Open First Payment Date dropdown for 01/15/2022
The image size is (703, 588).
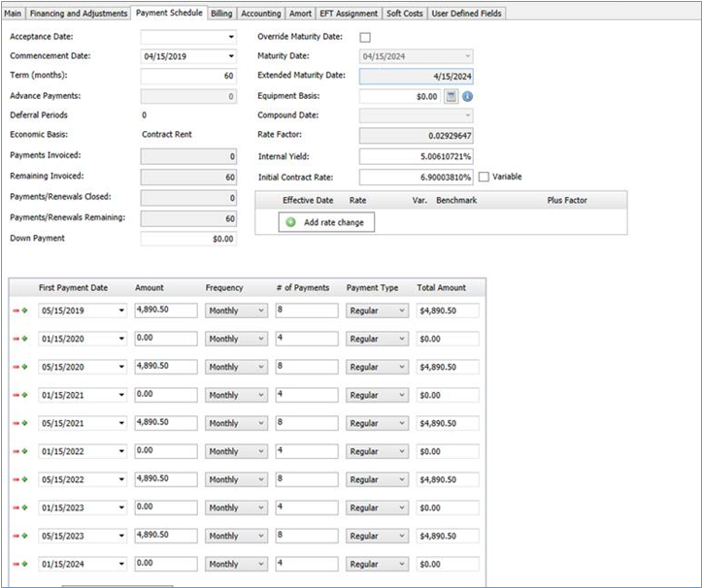121,451
